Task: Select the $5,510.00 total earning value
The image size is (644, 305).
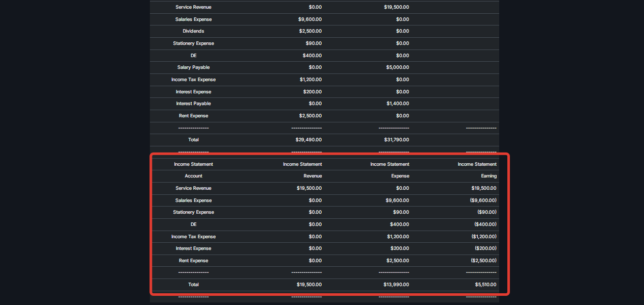Action: click(x=485, y=285)
